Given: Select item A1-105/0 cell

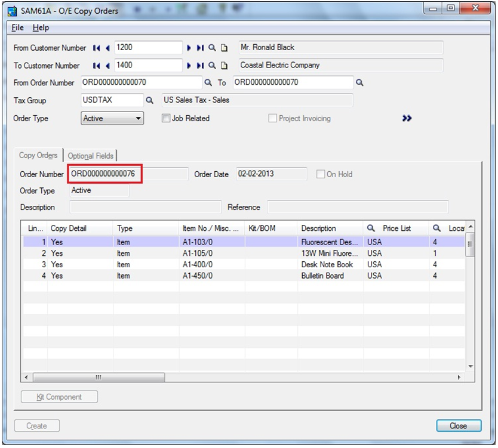Looking at the screenshot, I should pos(211,253).
